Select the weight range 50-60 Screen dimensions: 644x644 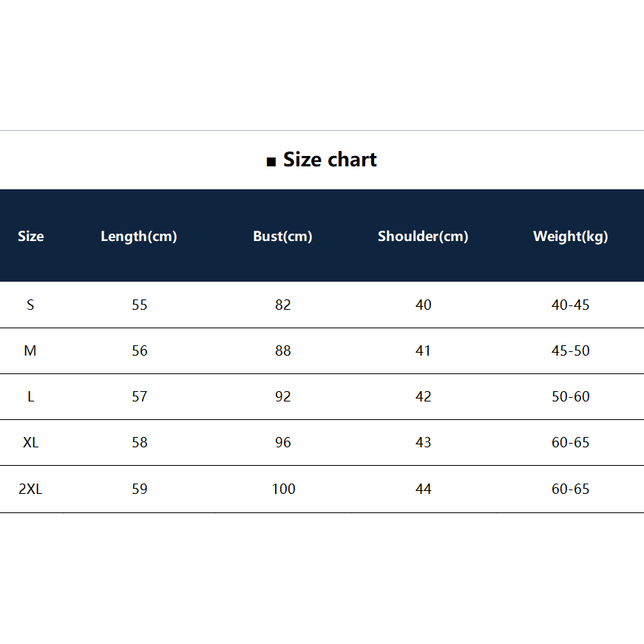(571, 396)
